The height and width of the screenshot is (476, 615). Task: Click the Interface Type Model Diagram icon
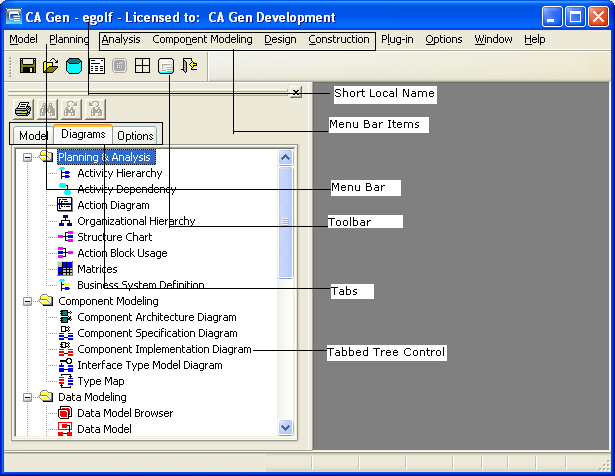point(66,365)
